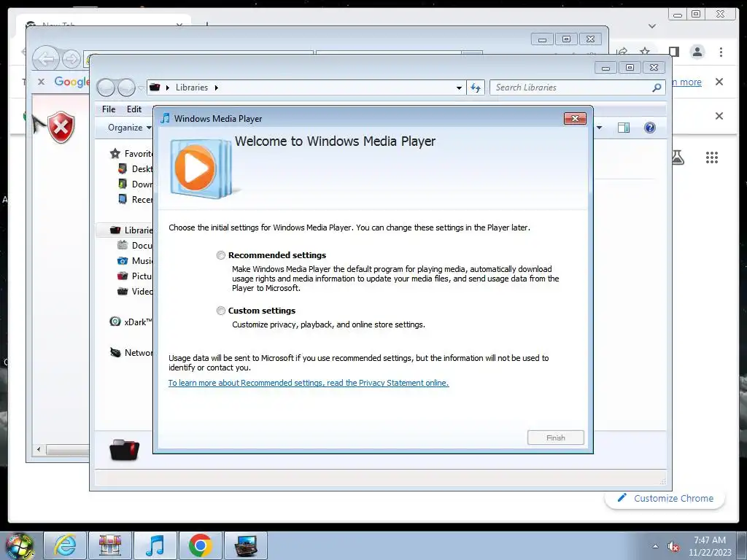Viewport: 747px width, 560px height.
Task: Click the Explorer forward navigation button
Action: coord(126,87)
